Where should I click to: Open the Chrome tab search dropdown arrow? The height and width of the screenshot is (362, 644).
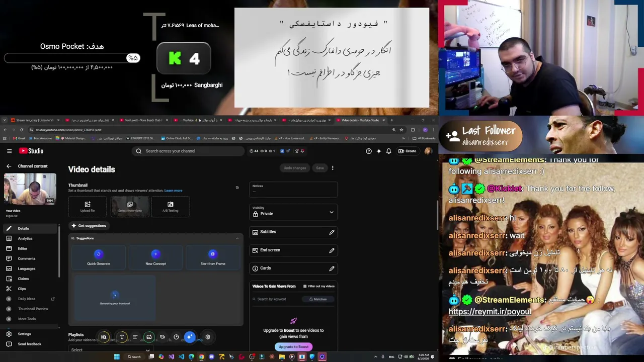5,120
